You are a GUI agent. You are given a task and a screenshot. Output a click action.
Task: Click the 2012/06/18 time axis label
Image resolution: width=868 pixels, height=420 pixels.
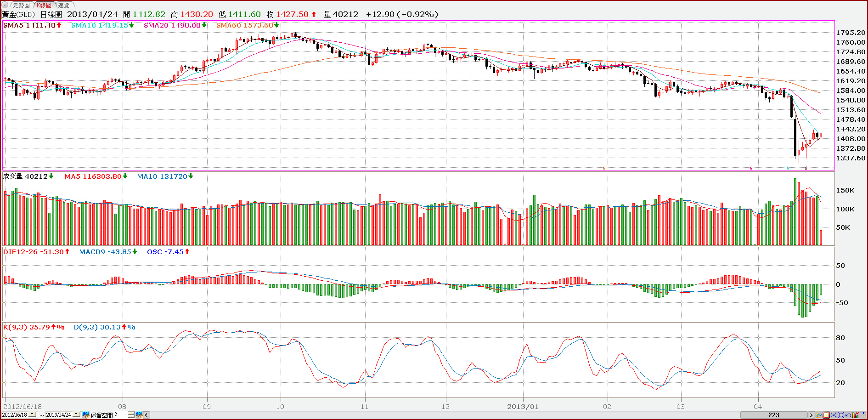(23, 407)
